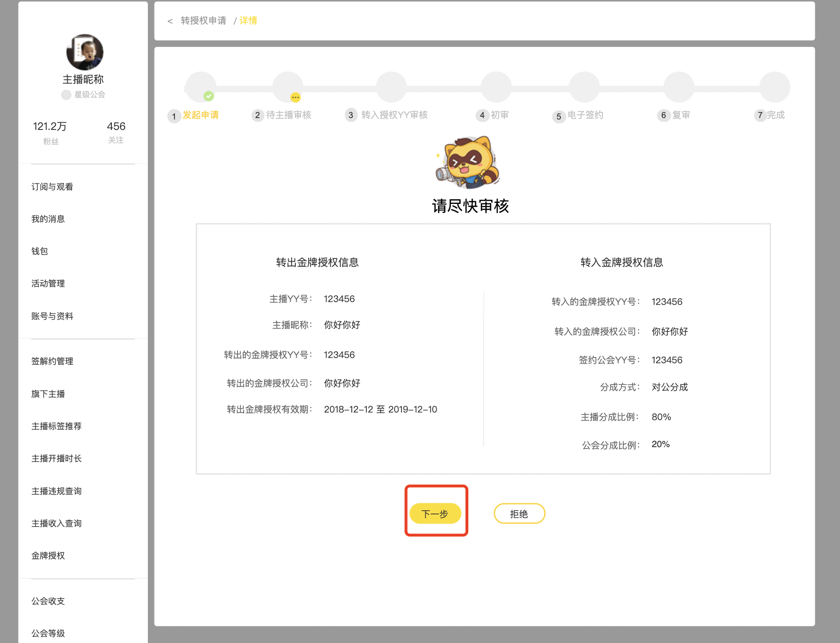Go to 公会等级 in the sidebar
This screenshot has height=643, width=840.
[x=48, y=634]
